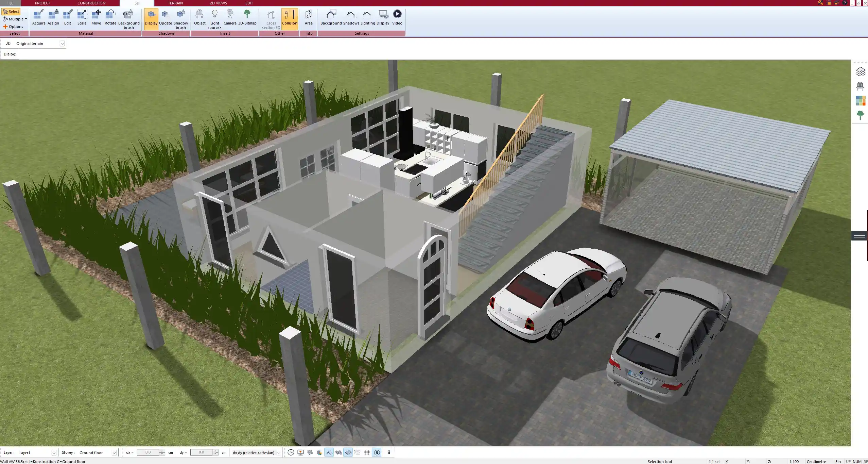Open the Lighting settings
Screen dimensions: 868x464
367,17
